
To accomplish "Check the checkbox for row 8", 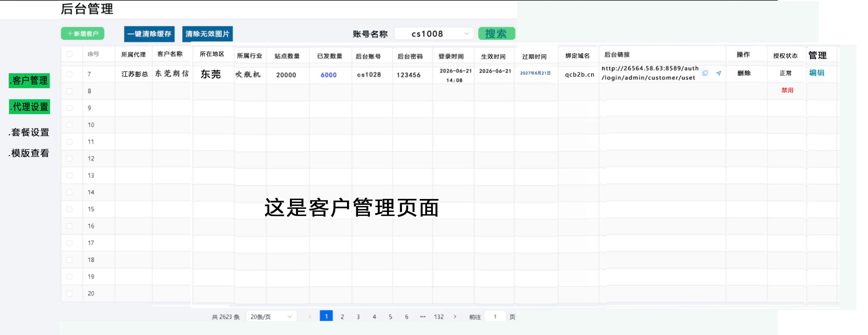I will tap(69, 91).
